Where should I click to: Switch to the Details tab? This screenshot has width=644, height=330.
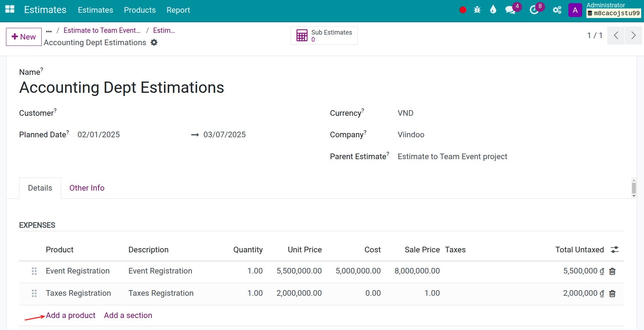click(40, 188)
